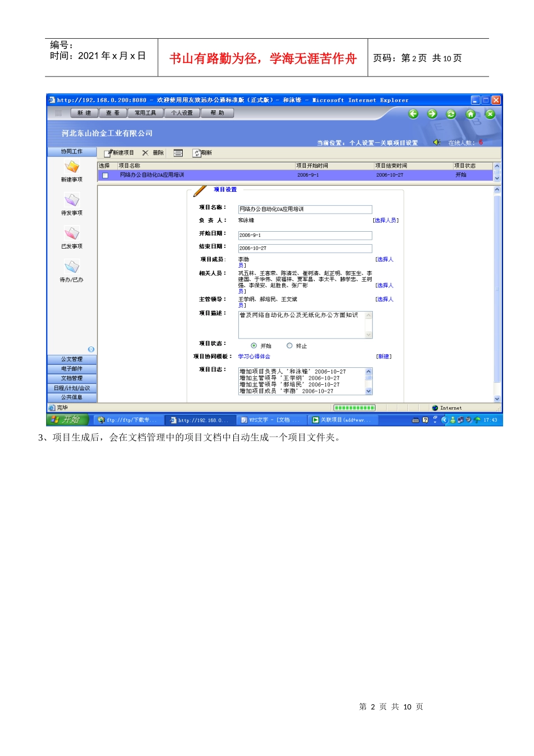Open the 学习心得体会 template link
The image size is (534, 756).
(254, 357)
